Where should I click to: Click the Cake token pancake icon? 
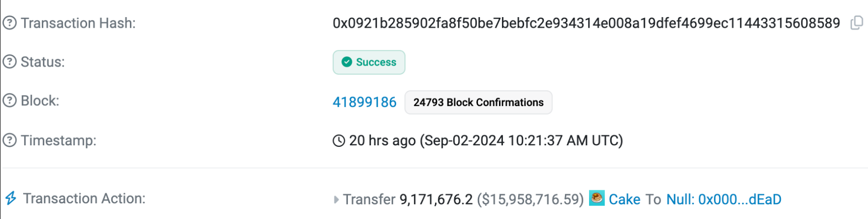[x=597, y=198]
